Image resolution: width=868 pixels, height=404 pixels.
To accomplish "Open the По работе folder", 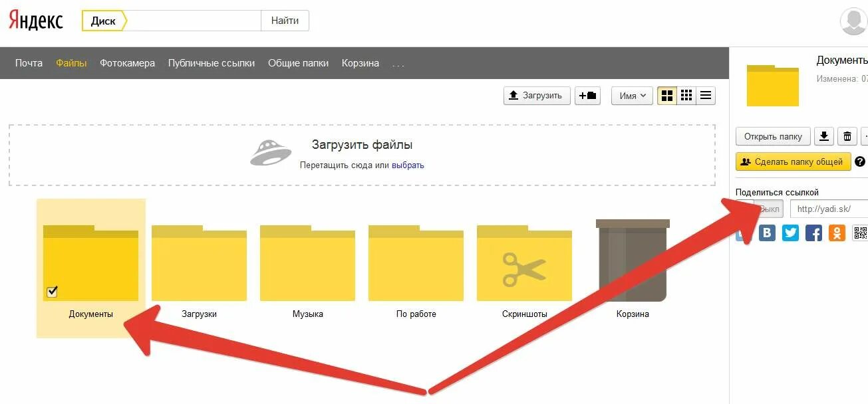I will tap(416, 262).
